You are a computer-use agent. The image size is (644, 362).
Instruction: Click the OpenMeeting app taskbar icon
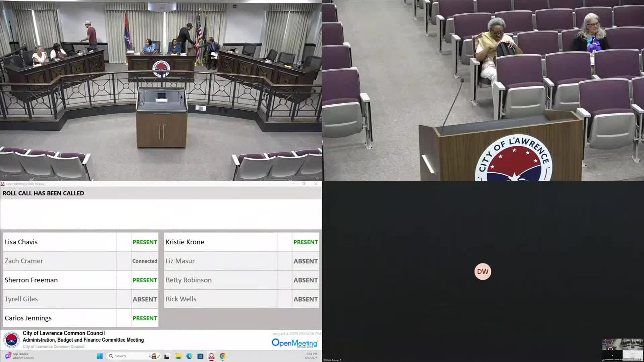point(211,356)
